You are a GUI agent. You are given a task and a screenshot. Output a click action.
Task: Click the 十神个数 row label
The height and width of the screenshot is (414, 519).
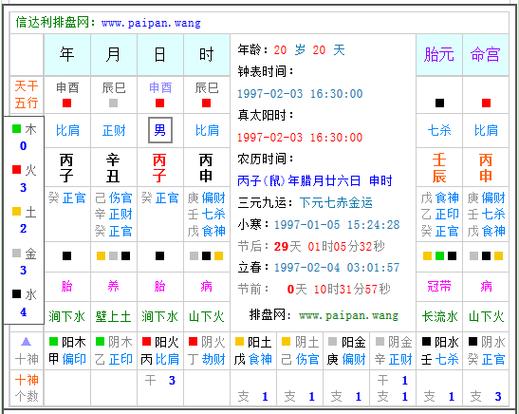27,388
